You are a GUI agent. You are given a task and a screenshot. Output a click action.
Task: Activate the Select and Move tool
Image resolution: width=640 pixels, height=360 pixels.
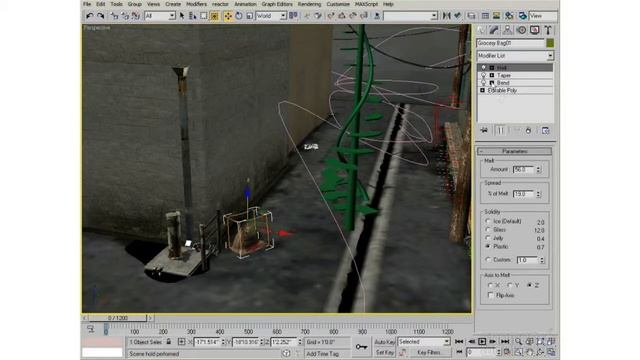228,16
